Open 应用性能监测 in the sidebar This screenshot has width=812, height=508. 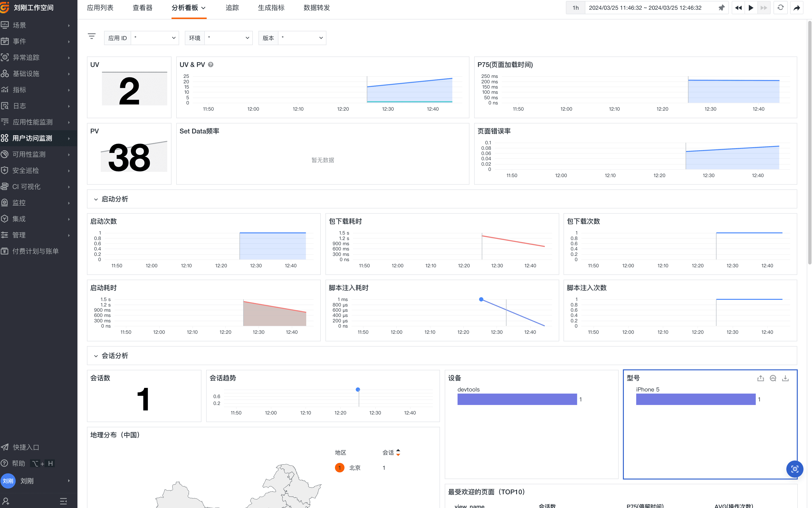(33, 122)
